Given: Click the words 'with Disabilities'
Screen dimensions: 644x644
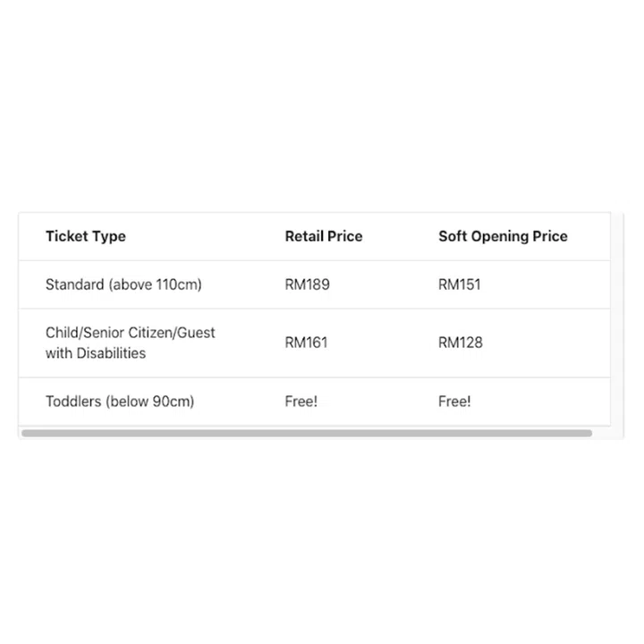Looking at the screenshot, I should click(x=96, y=353).
